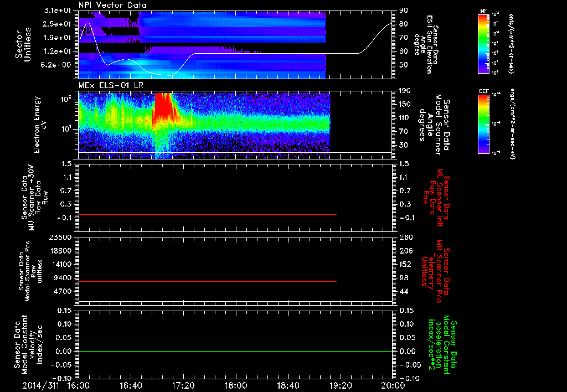Click the MU Scanner +30V Raw Data axis title

click(34, 198)
